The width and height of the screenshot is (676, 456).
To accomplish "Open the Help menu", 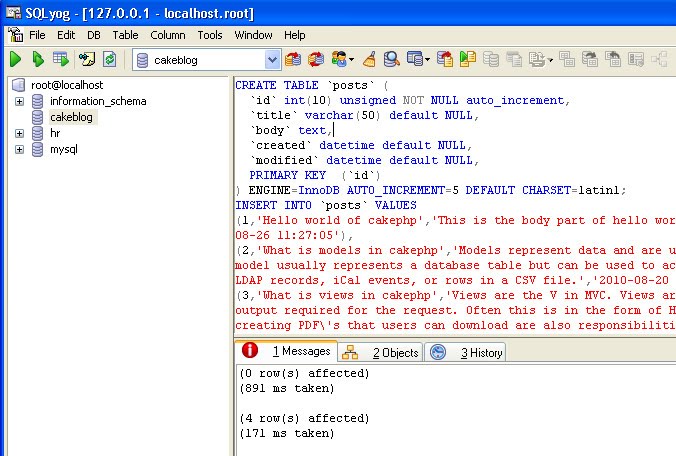I will 294,35.
